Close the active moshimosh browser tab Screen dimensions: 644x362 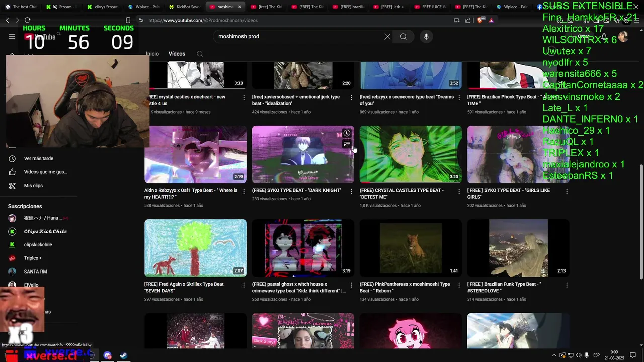point(239,7)
